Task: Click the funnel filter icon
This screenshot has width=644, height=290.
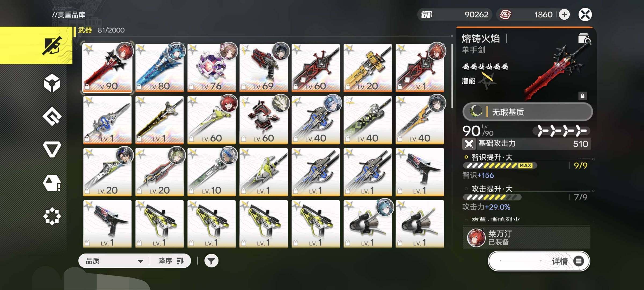Action: [211, 261]
